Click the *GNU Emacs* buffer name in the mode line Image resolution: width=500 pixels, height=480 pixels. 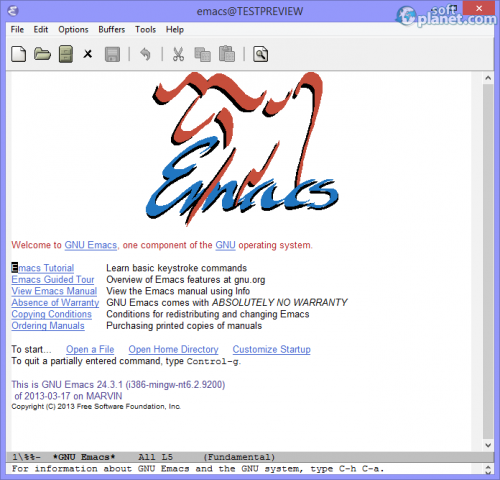84,457
